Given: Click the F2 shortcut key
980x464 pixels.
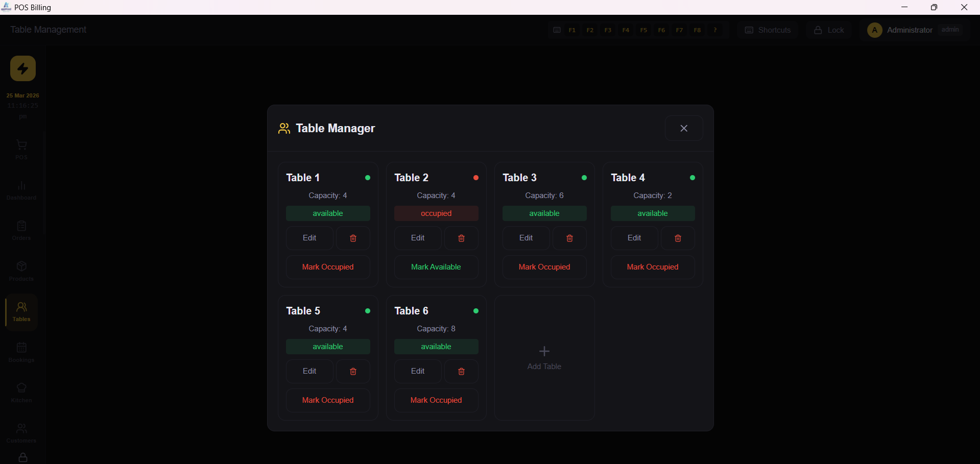Looking at the screenshot, I should pyautogui.click(x=590, y=30).
